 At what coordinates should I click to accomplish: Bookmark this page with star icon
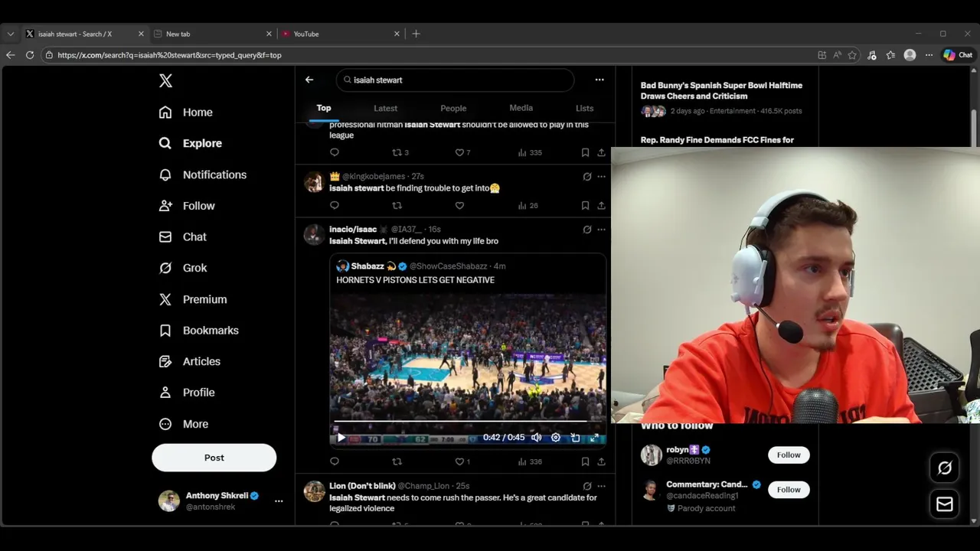tap(852, 55)
